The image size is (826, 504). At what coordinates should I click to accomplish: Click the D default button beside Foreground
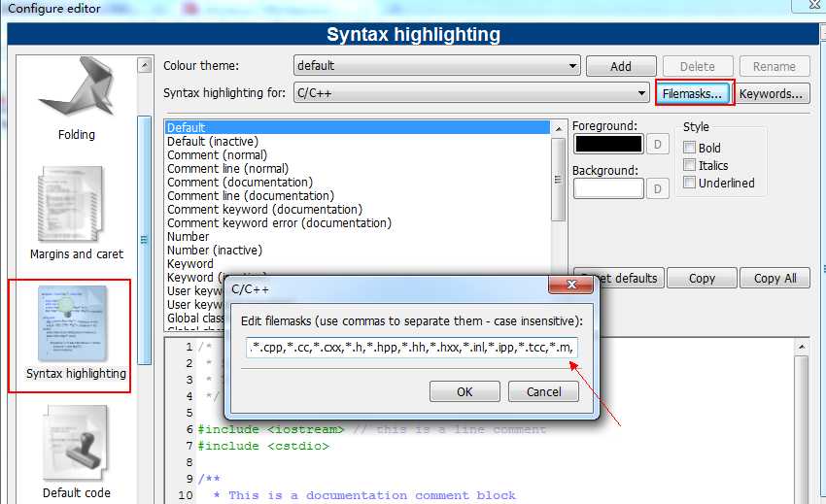coord(658,144)
